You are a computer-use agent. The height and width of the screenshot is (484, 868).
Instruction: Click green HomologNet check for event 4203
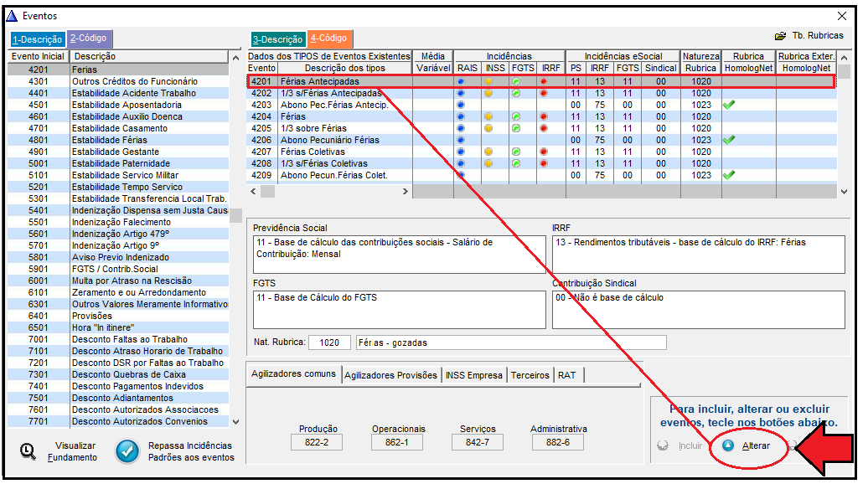point(729,105)
